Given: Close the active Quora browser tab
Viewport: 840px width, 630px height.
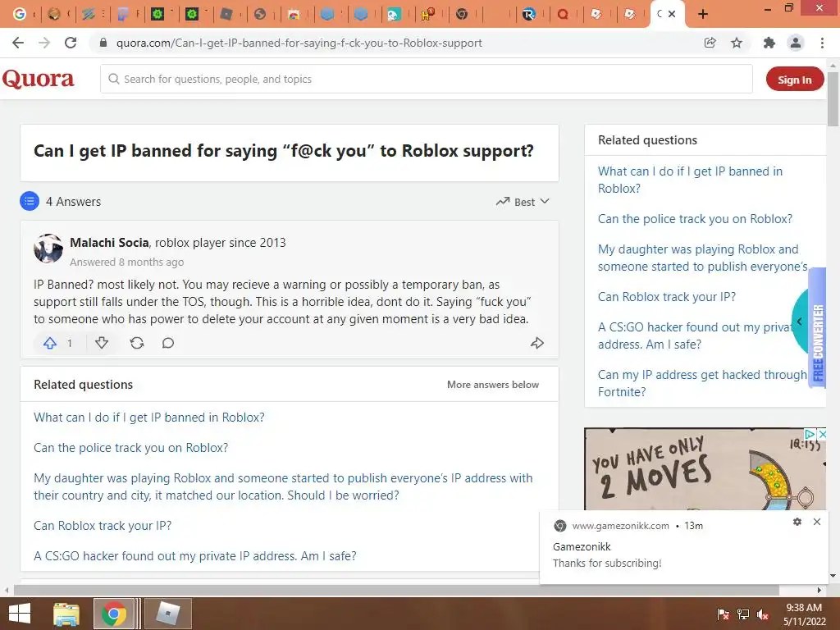Looking at the screenshot, I should (672, 15).
